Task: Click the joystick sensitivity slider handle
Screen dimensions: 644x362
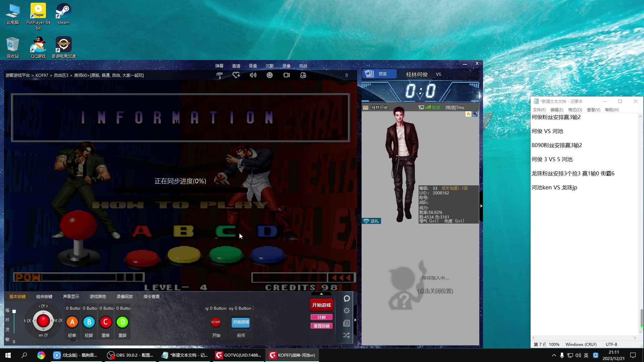Action: pos(14,311)
